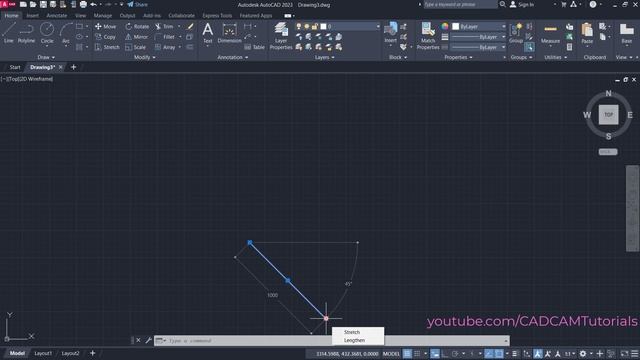This screenshot has width=640, height=360.
Task: Toggle snap mode in status bar
Action: tap(417, 353)
